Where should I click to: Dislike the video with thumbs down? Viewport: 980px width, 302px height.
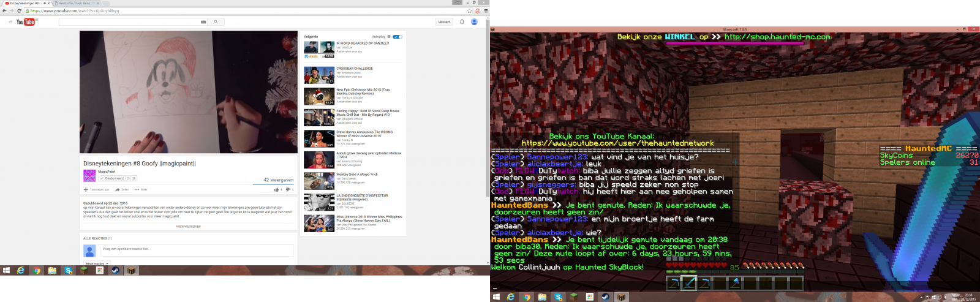click(289, 189)
